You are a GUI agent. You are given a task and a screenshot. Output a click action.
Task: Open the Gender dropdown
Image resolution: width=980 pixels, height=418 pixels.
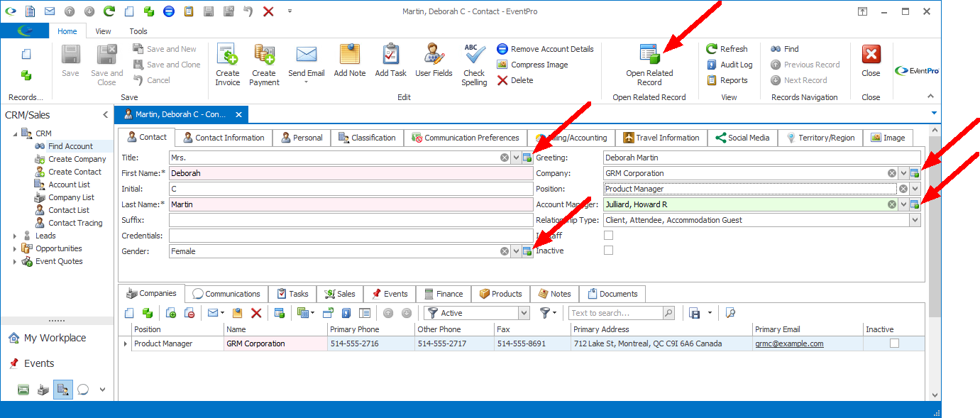pos(516,251)
